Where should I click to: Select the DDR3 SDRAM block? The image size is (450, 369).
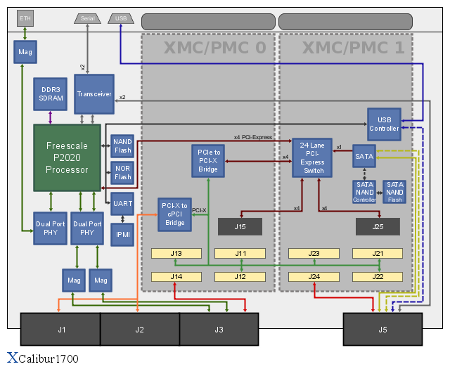pos(50,94)
